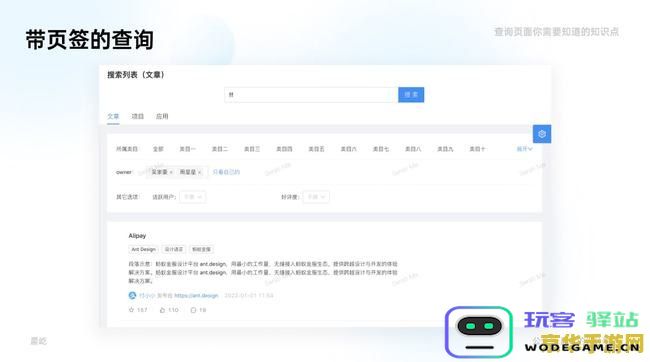Image resolution: width=650 pixels, height=362 pixels.
Task: Select category 类目九
Action: [x=445, y=149]
